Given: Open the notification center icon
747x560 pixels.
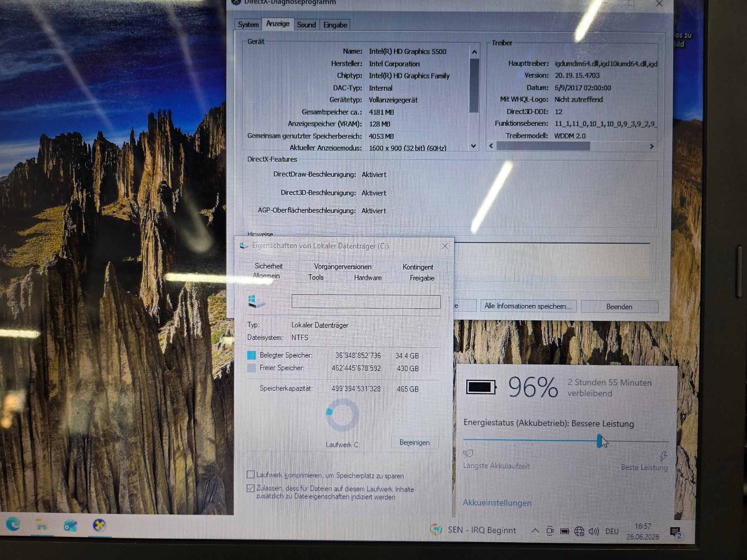Looking at the screenshot, I should point(675,532).
